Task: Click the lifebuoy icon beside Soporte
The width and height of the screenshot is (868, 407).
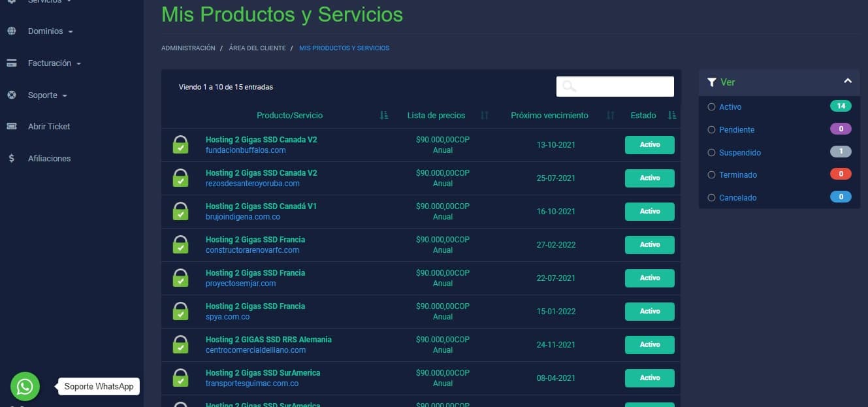Action: tap(11, 95)
